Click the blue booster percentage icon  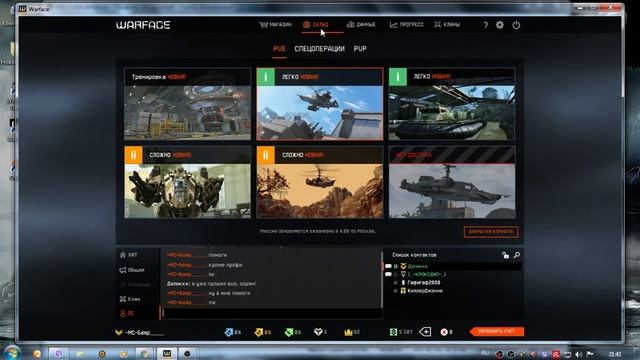click(x=228, y=333)
